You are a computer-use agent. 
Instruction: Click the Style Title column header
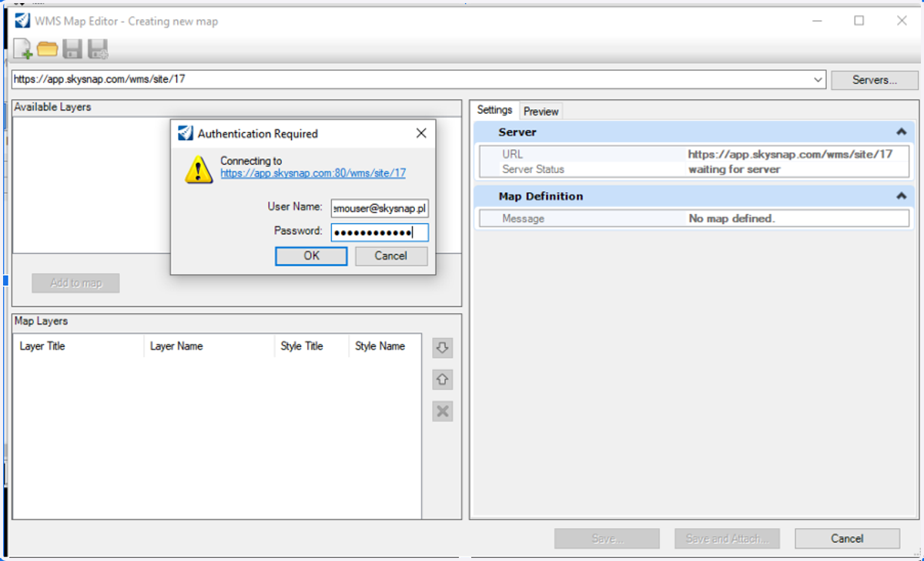click(312, 346)
